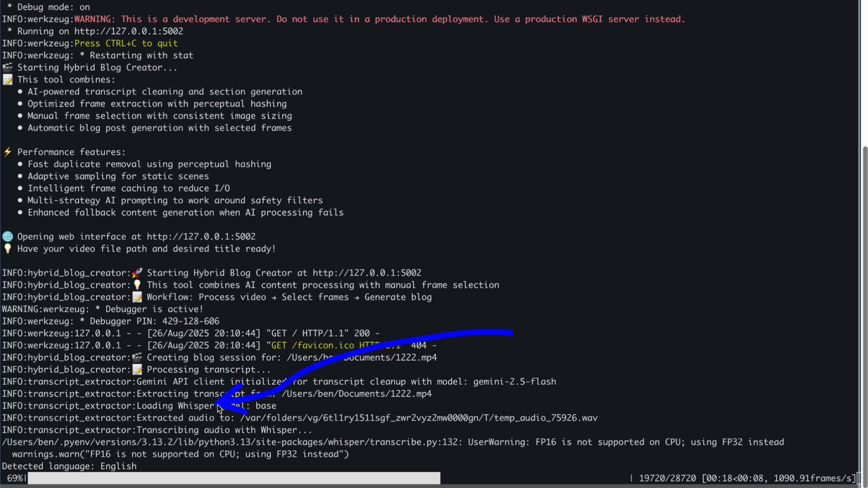The height and width of the screenshot is (488, 868).
Task: Click the light bulb emoji before Have your video
Action: click(8, 249)
